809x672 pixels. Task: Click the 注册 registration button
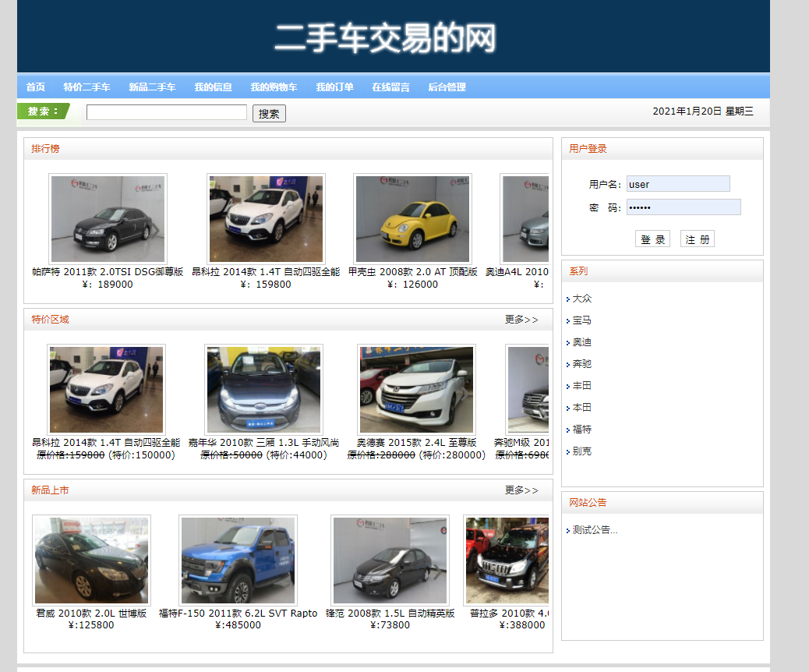(697, 239)
